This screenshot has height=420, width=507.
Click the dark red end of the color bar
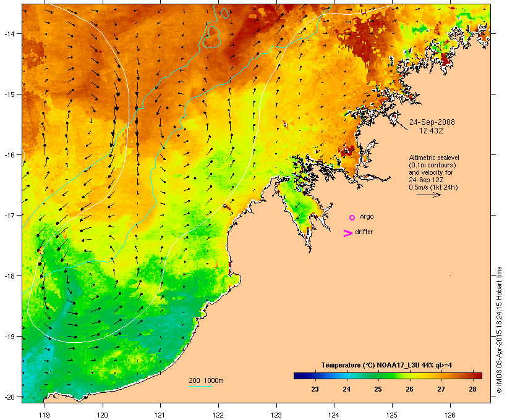click(479, 376)
